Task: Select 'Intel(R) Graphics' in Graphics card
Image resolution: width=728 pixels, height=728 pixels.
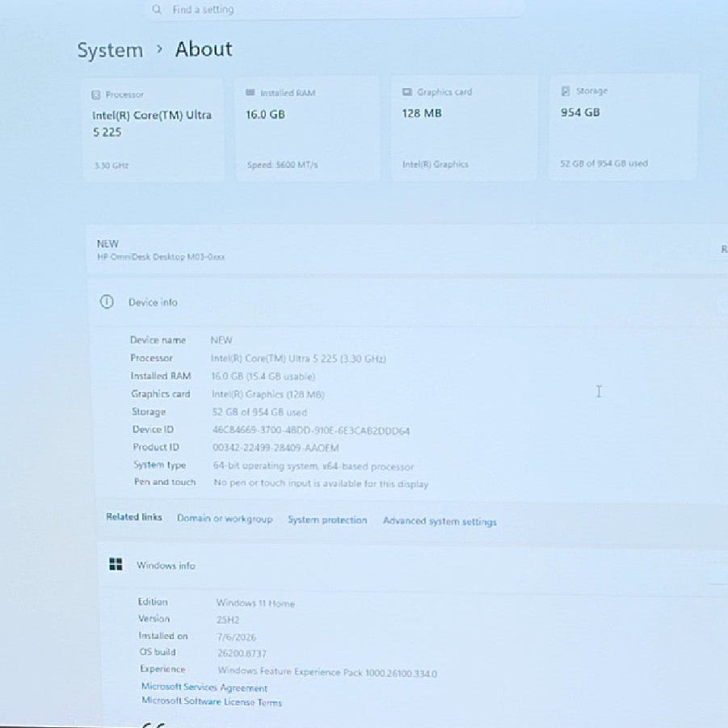Action: (x=435, y=164)
